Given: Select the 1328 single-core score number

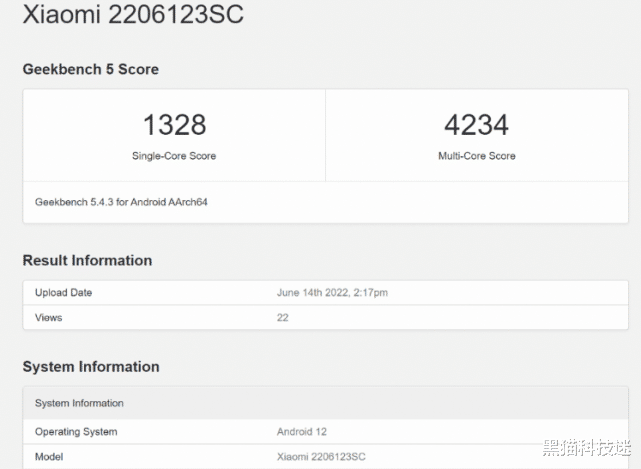Looking at the screenshot, I should tap(174, 125).
